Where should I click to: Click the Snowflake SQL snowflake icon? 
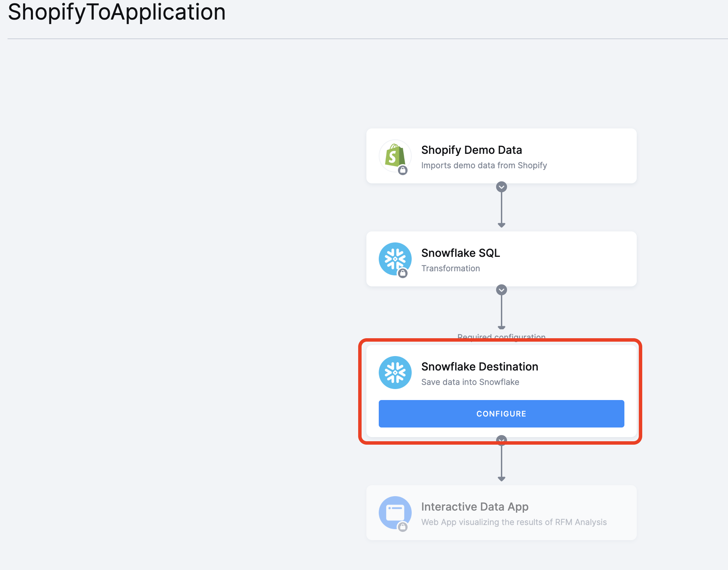[395, 259]
